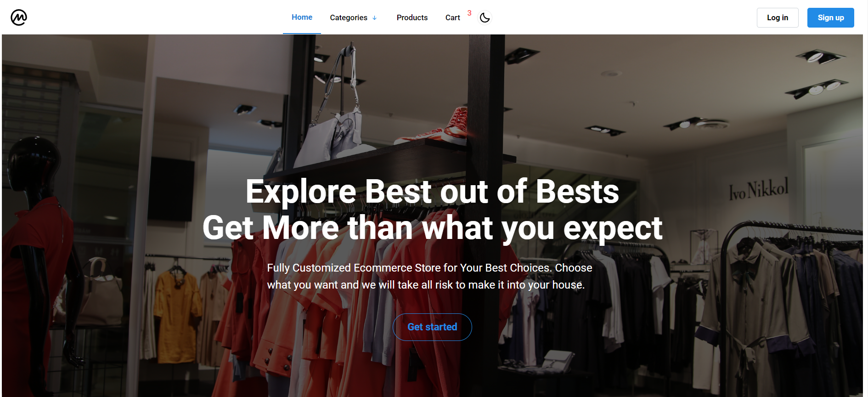The height and width of the screenshot is (397, 868).
Task: Click the "Fully Customized Ecommerce Store" paragraph
Action: click(x=430, y=276)
